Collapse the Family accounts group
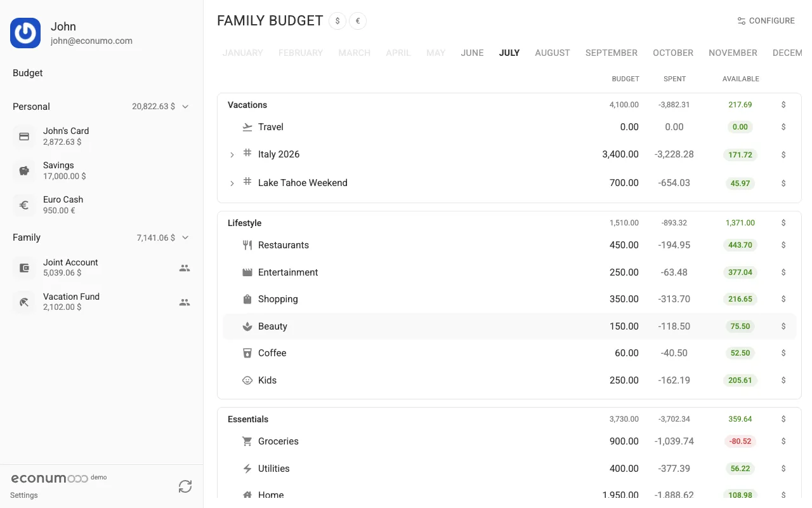812x508 pixels. click(x=185, y=237)
